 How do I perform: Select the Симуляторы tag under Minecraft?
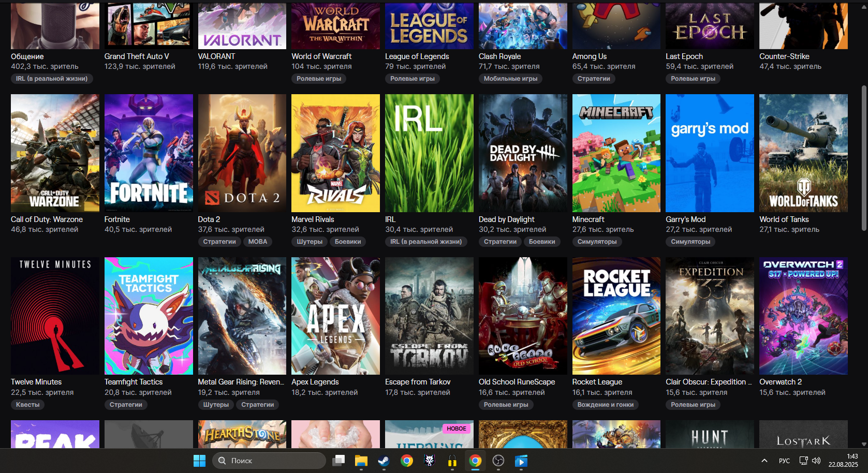click(x=597, y=242)
